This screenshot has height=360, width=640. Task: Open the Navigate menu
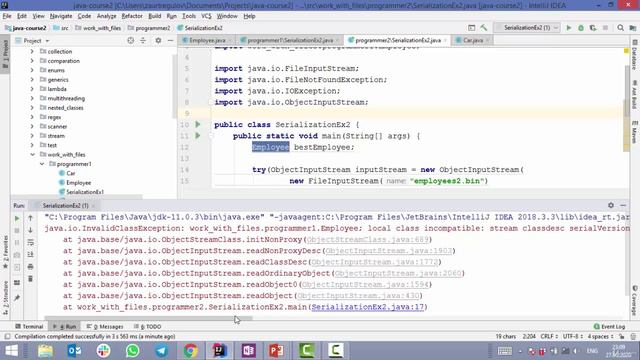61,16
